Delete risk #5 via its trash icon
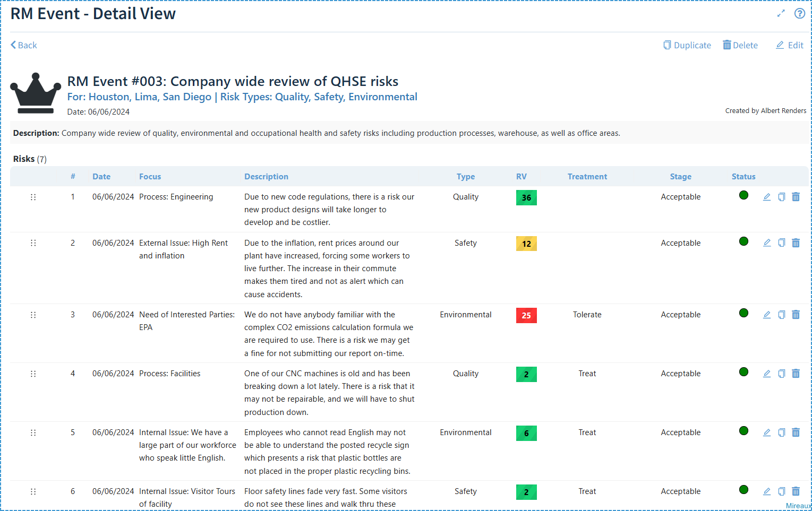 (796, 432)
